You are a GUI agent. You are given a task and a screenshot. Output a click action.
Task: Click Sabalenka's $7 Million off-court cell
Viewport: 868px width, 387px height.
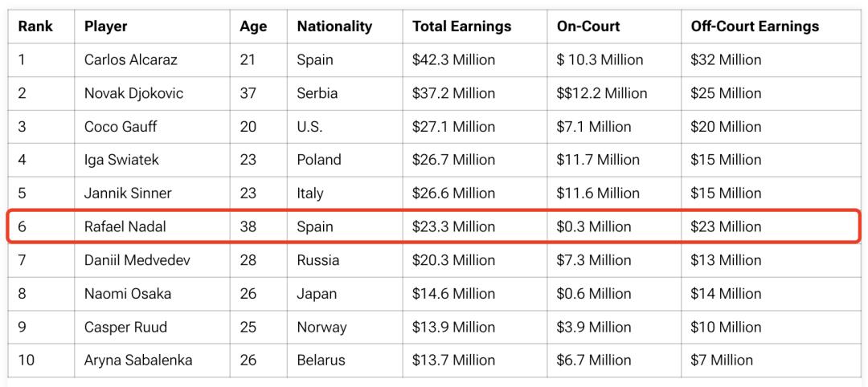[722, 361]
